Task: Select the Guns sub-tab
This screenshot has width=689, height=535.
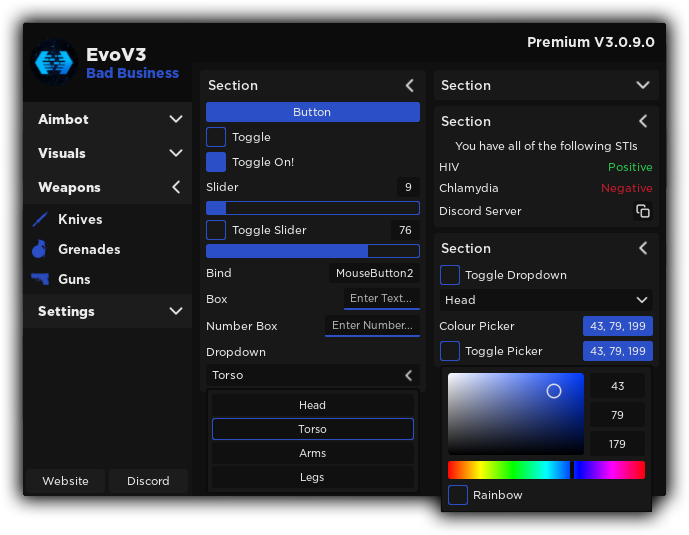Action: (x=108, y=279)
